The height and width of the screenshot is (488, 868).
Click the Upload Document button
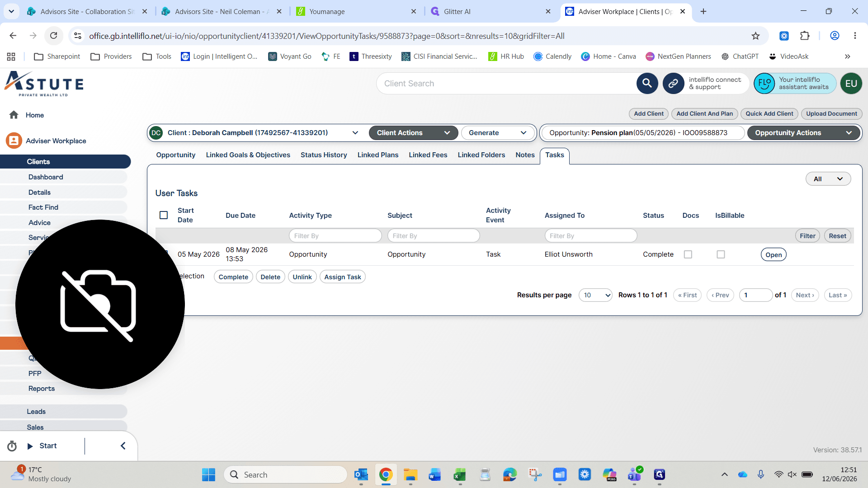coord(831,114)
